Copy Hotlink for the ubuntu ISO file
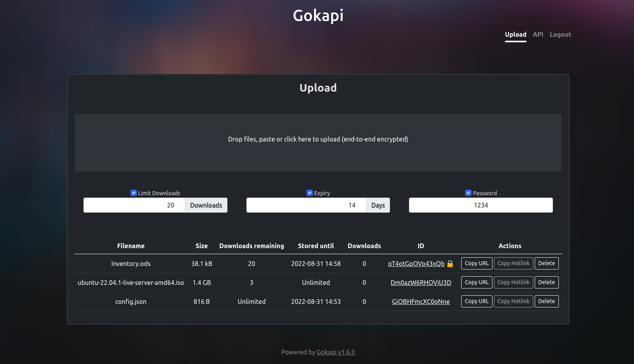 513,282
